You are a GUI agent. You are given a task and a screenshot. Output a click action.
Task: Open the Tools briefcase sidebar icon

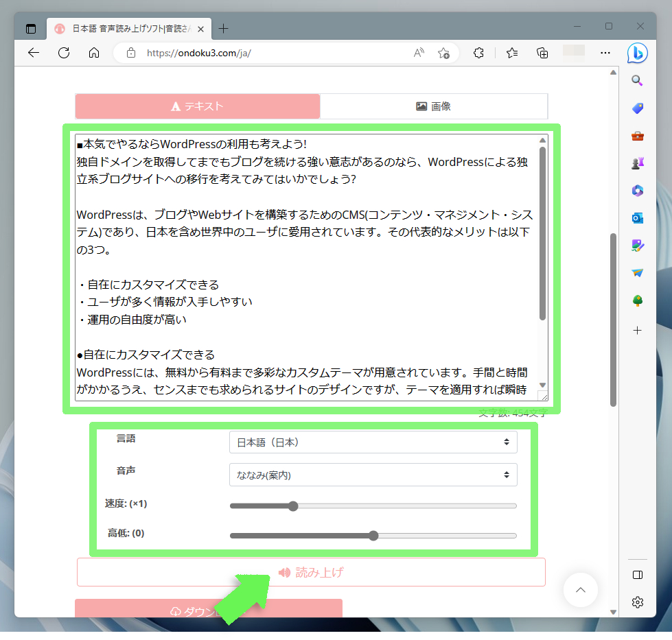coord(637,136)
